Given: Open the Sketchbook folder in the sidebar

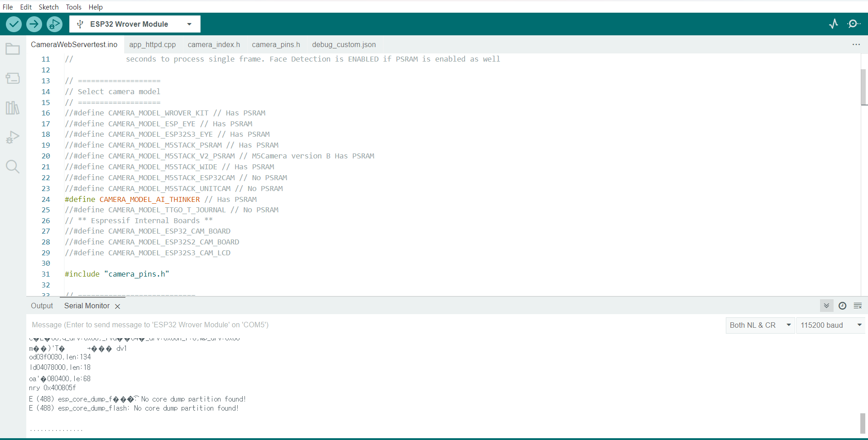Looking at the screenshot, I should click(13, 49).
